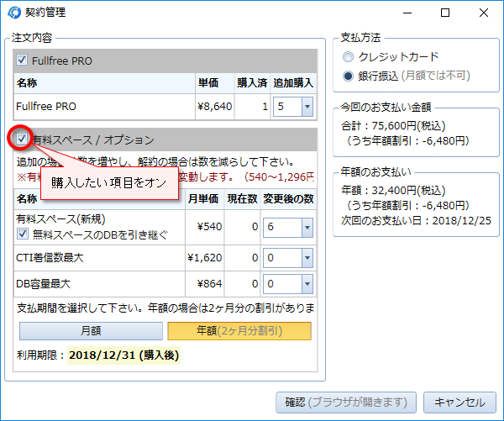Screen dimensions: 504x421
Task: Select the クレジットカード radio button
Action: click(348, 57)
